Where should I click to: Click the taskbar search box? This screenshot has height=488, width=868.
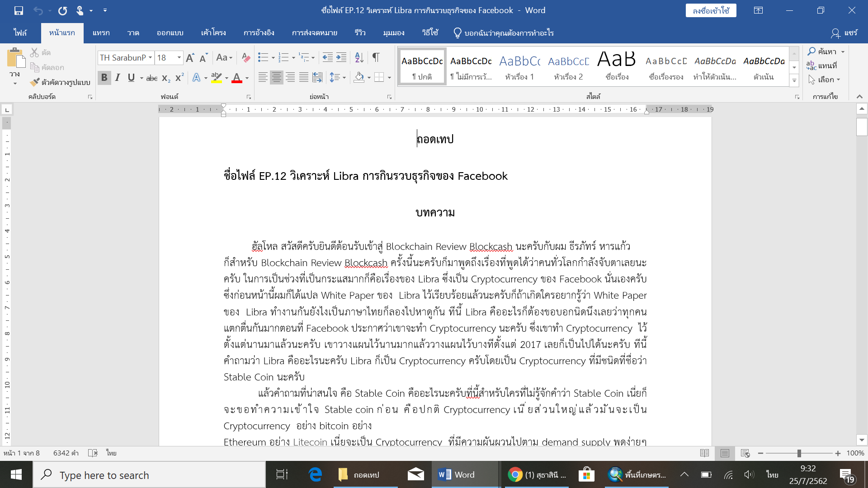click(149, 474)
